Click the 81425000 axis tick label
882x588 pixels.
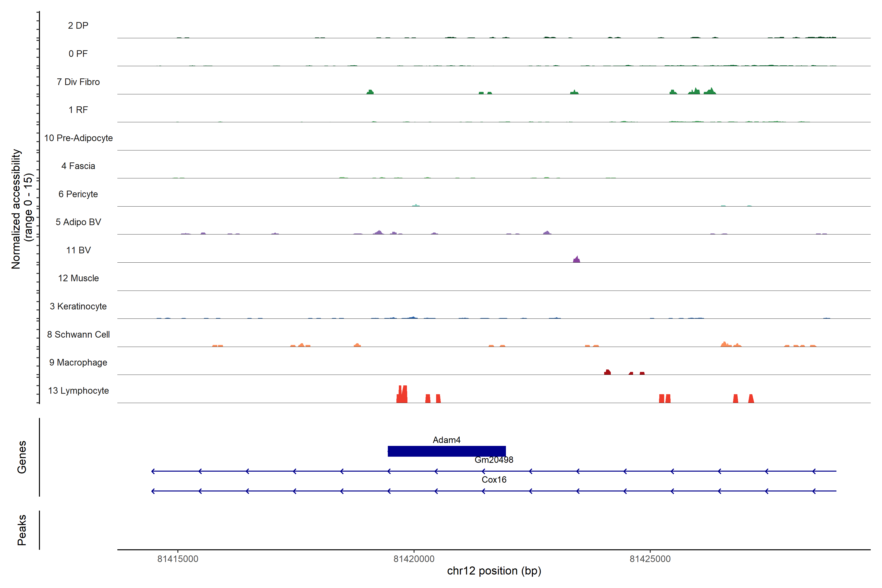pos(650,559)
